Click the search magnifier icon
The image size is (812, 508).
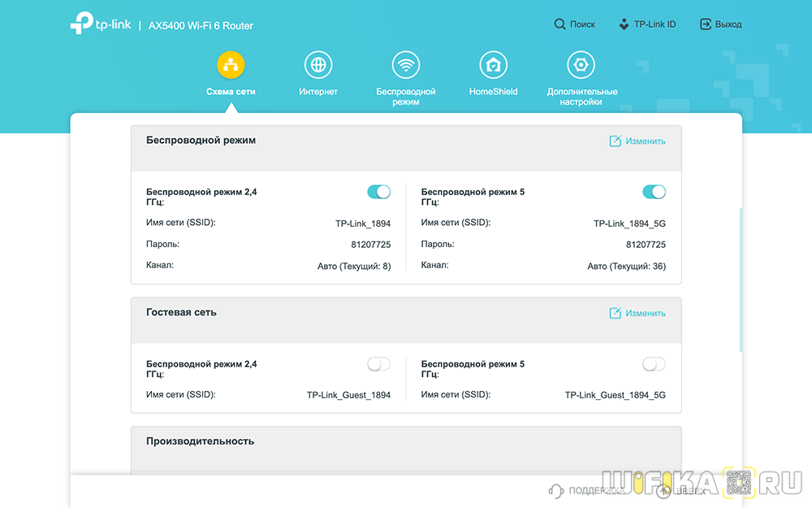coord(560,24)
